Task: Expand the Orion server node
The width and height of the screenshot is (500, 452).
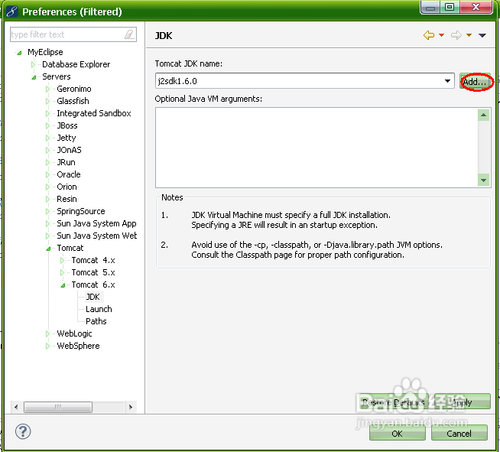Action: 48,187
